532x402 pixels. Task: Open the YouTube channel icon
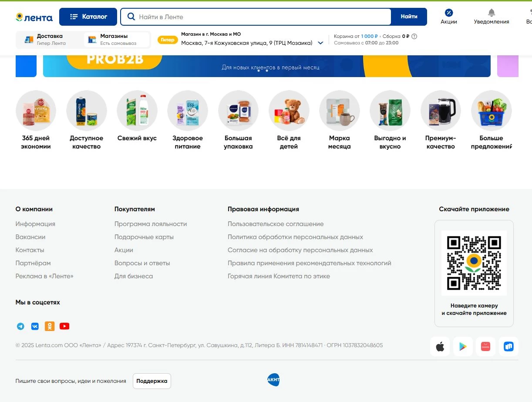tap(64, 326)
